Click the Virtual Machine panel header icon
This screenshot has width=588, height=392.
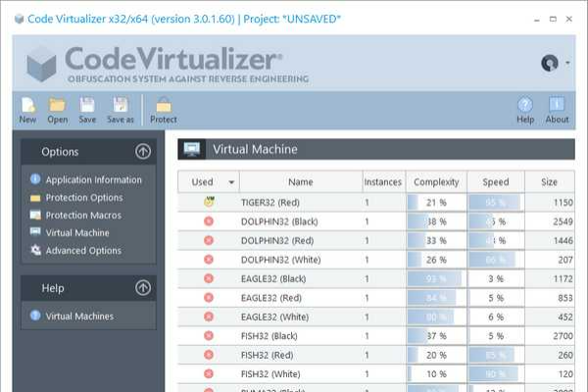193,150
